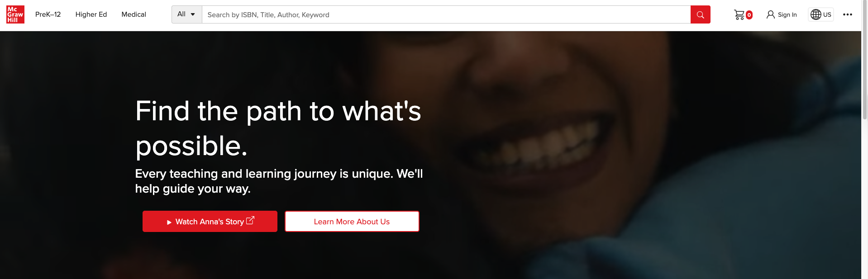
Task: Expand the All search category dropdown
Action: tap(186, 14)
